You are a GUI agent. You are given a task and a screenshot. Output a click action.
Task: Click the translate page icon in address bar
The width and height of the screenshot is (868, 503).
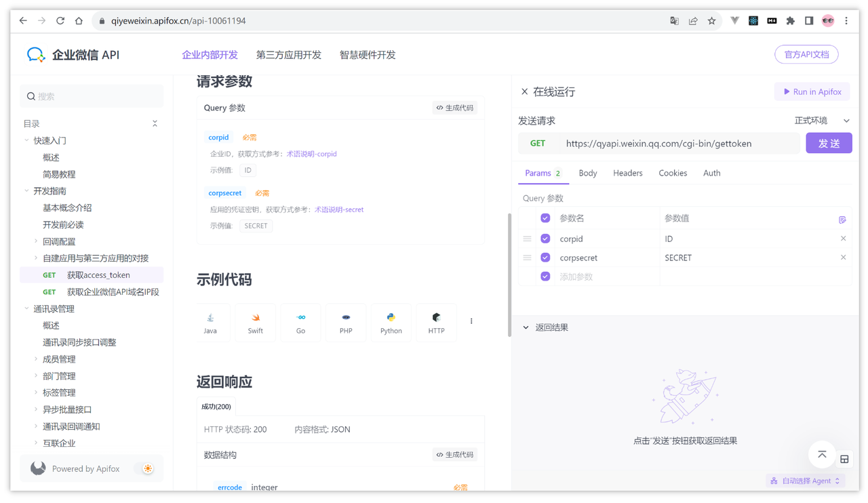674,21
